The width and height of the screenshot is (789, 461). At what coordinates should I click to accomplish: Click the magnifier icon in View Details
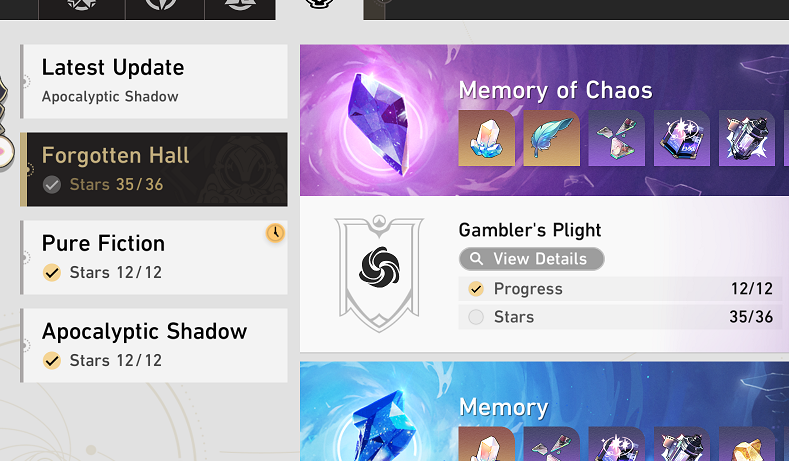pos(476,259)
